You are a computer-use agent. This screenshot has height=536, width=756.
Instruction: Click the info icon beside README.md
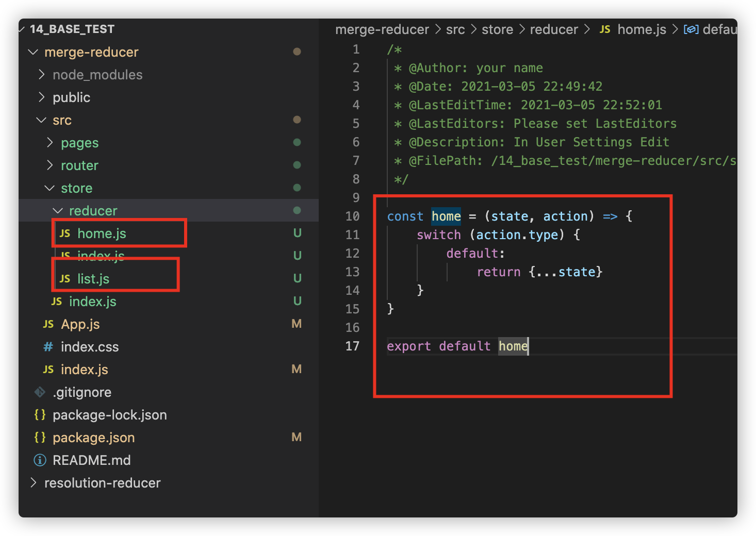coord(40,460)
